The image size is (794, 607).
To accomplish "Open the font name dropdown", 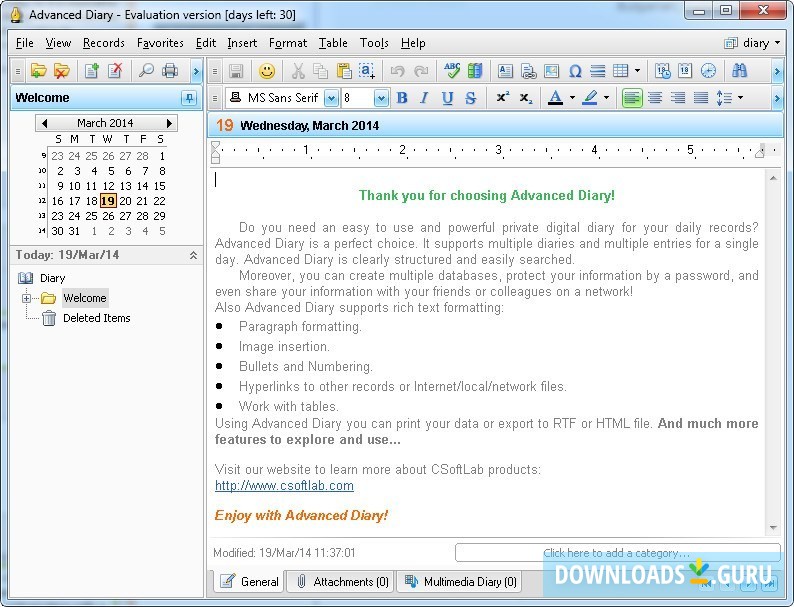I will [331, 98].
